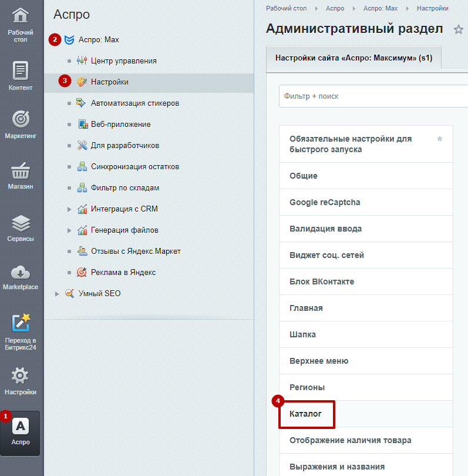The height and width of the screenshot is (476, 468).
Task: Open Рабочий стол in the left sidebar
Action: (x=21, y=25)
